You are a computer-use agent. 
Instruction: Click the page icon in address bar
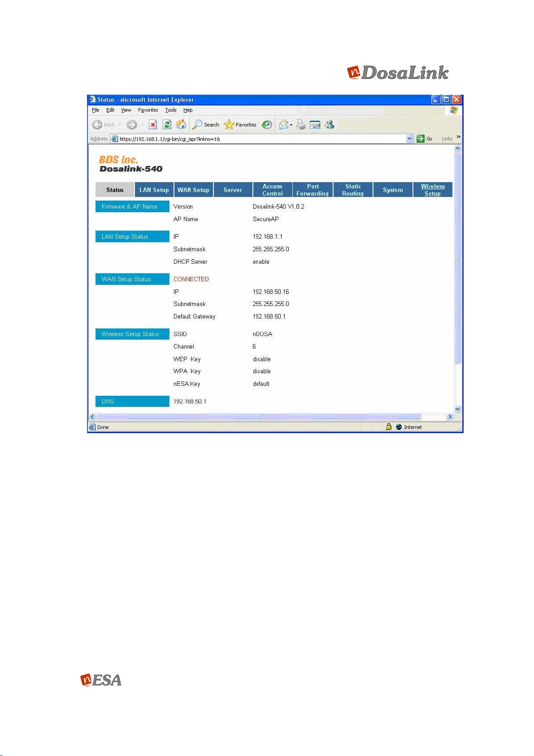point(115,139)
